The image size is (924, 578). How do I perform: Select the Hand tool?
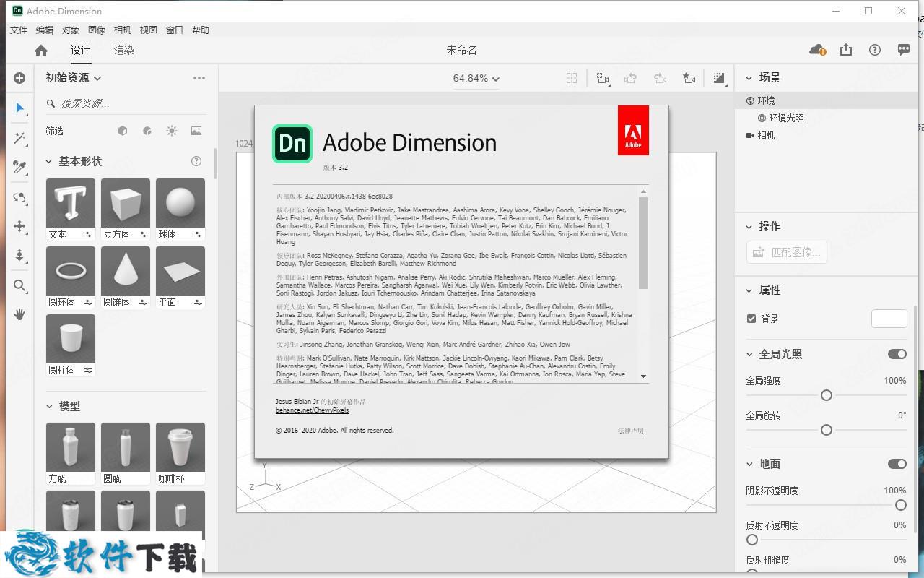tap(19, 314)
